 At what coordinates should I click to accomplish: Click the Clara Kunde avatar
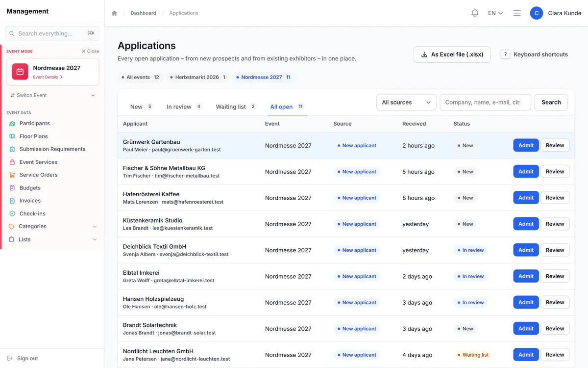537,13
